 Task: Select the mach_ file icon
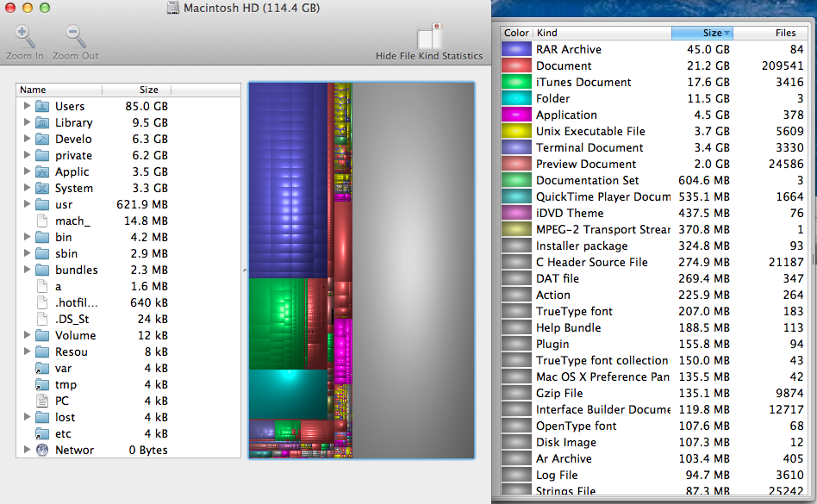point(42,221)
